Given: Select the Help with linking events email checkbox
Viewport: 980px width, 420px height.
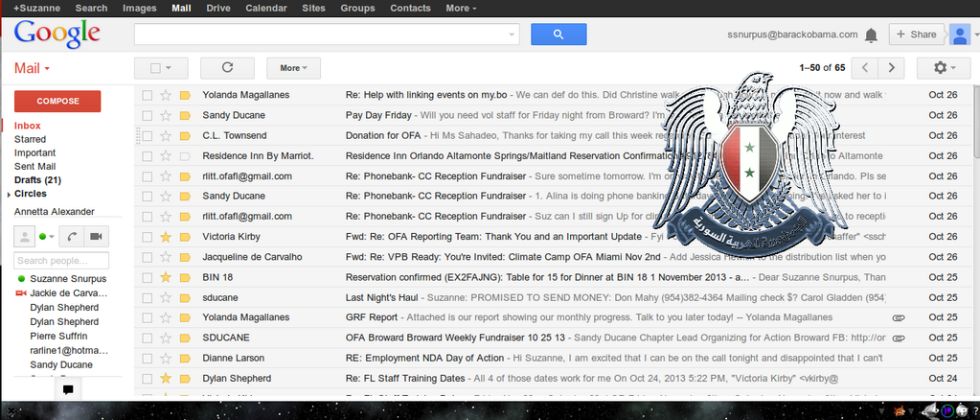Looking at the screenshot, I should 147,95.
